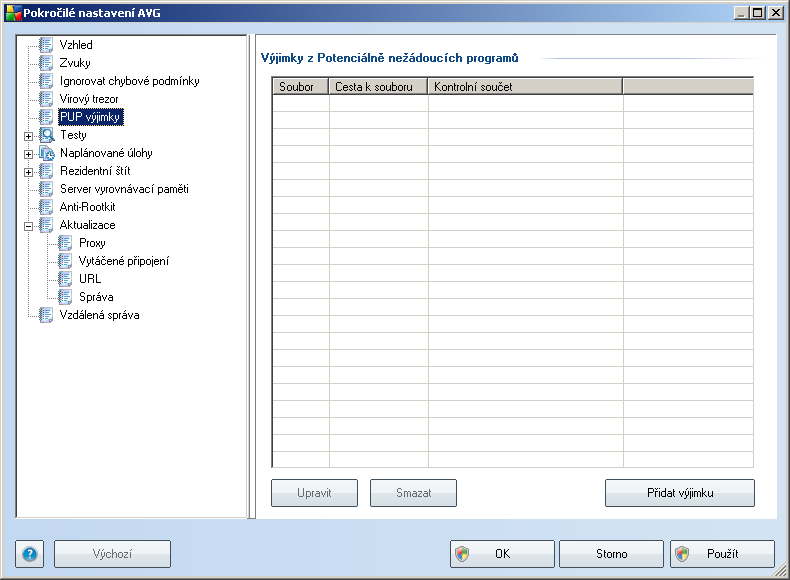The height and width of the screenshot is (580, 790).
Task: Select Zvuky in the settings tree
Action: pyautogui.click(x=75, y=63)
